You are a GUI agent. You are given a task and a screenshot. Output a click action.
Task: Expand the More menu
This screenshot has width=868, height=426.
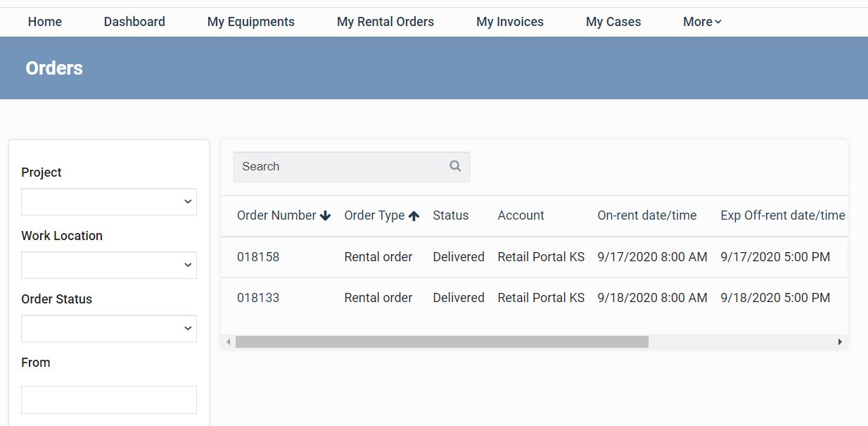tap(702, 22)
